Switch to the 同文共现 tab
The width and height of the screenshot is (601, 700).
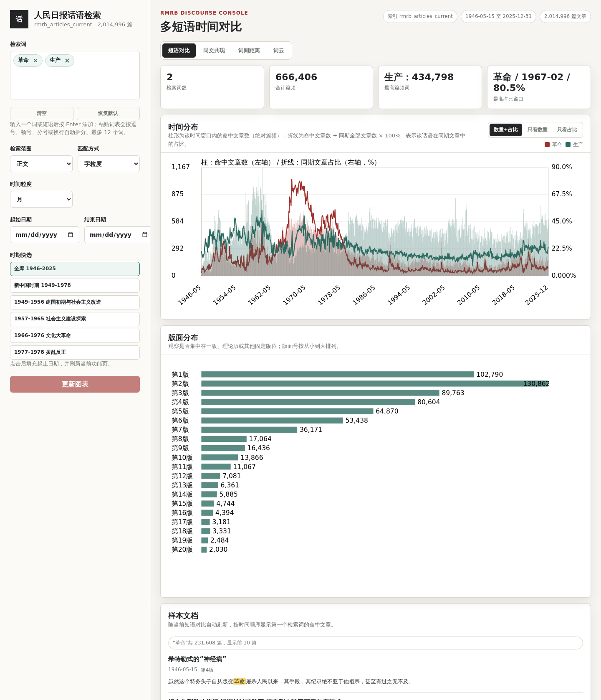[214, 51]
